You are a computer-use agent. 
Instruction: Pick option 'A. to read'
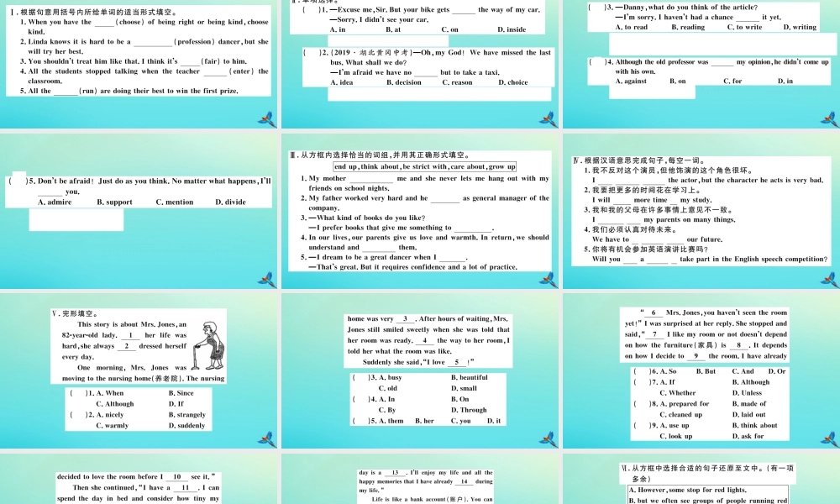632,27
